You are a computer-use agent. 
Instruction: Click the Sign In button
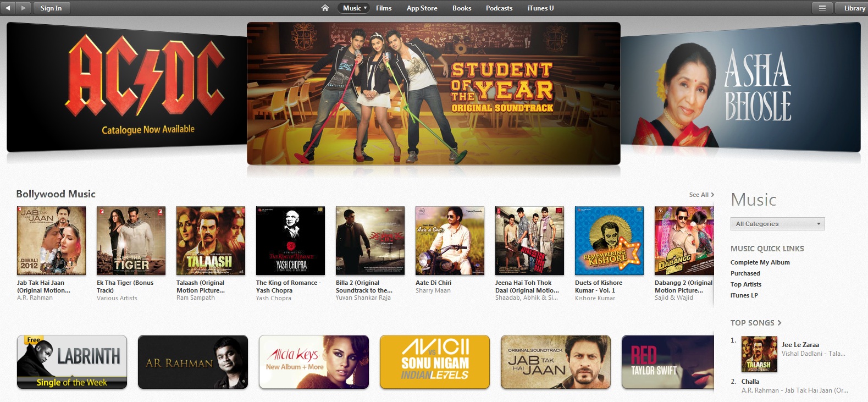pyautogui.click(x=51, y=8)
